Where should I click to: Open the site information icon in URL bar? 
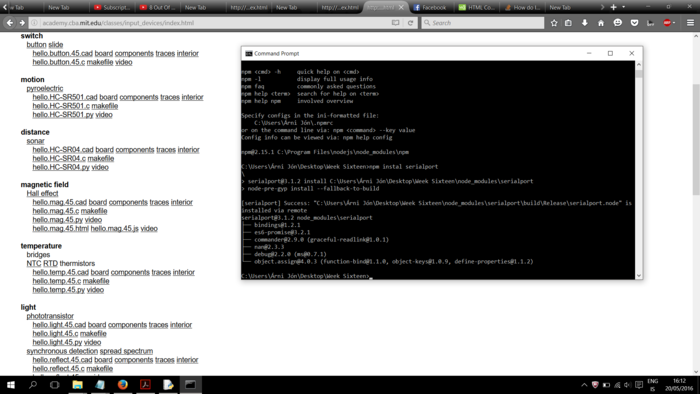pyautogui.click(x=34, y=23)
